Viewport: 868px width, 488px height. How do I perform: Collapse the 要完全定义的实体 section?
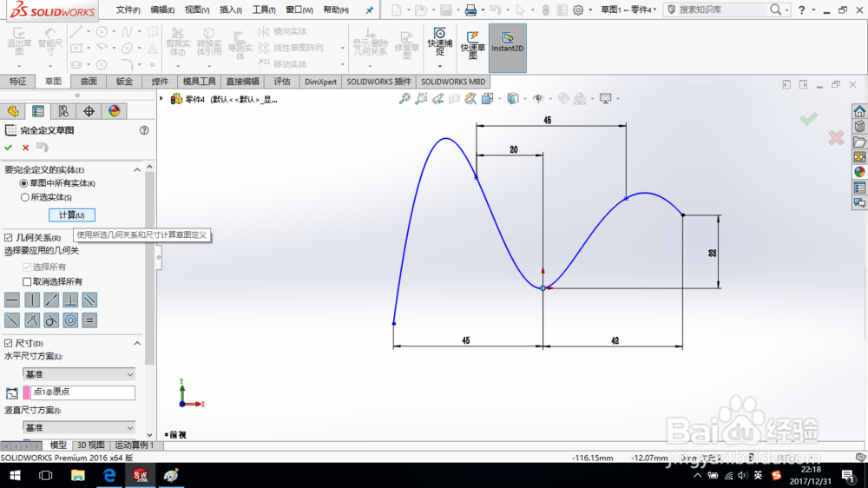click(137, 170)
